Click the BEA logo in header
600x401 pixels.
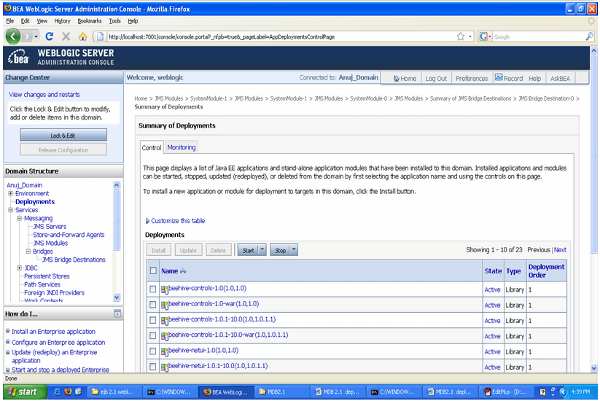(18, 57)
